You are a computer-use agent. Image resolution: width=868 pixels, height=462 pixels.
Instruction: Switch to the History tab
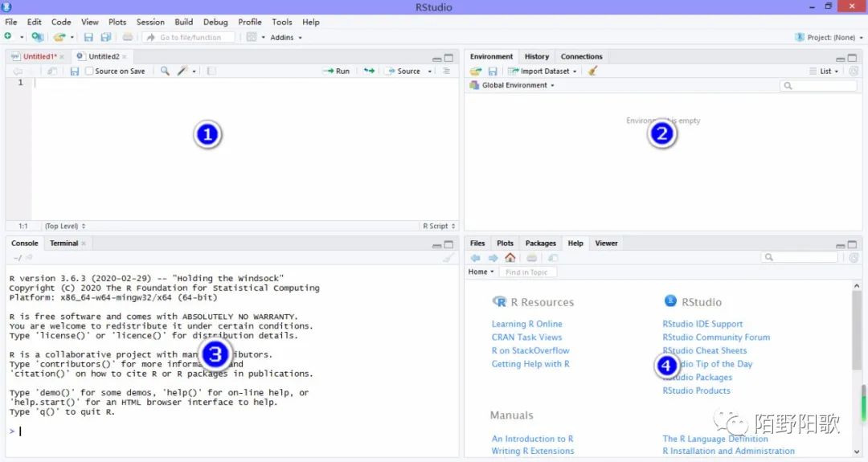click(536, 56)
